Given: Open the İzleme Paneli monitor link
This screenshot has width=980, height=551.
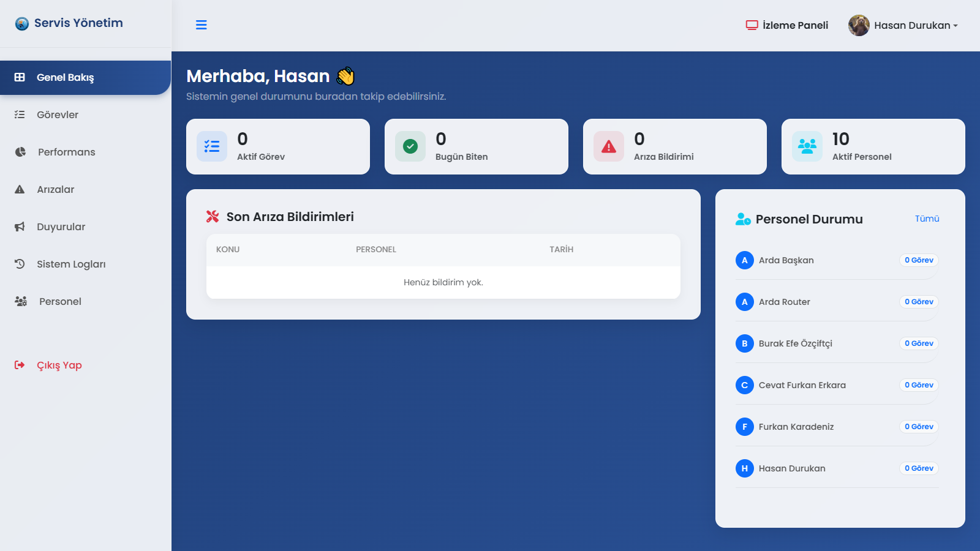Looking at the screenshot, I should tap(786, 25).
